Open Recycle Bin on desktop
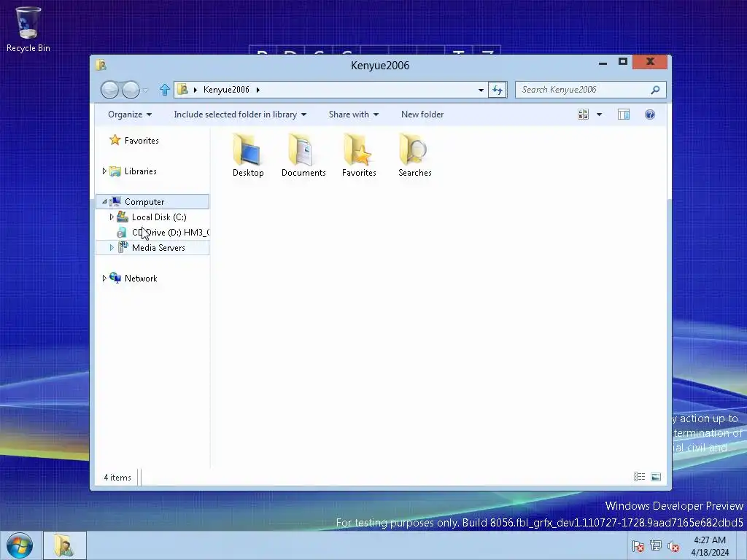Viewport: 747px width, 560px height. (28, 29)
